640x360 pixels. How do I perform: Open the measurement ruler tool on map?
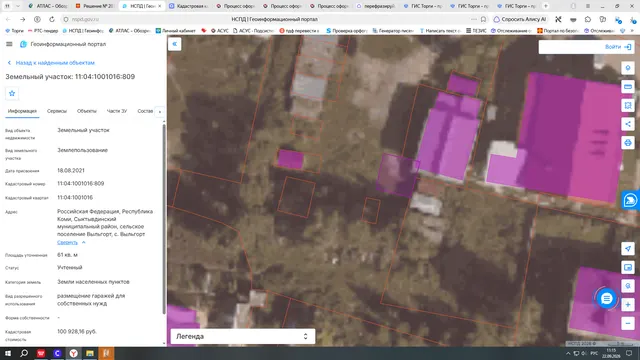tap(628, 87)
